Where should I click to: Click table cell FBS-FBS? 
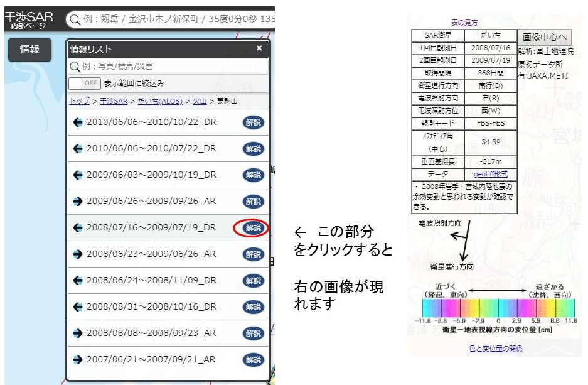(x=491, y=124)
